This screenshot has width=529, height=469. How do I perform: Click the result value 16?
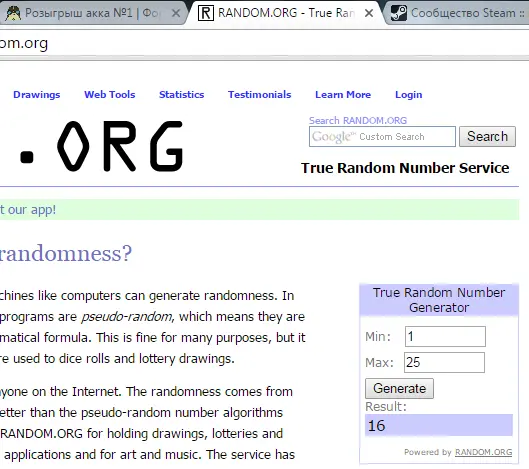click(377, 425)
